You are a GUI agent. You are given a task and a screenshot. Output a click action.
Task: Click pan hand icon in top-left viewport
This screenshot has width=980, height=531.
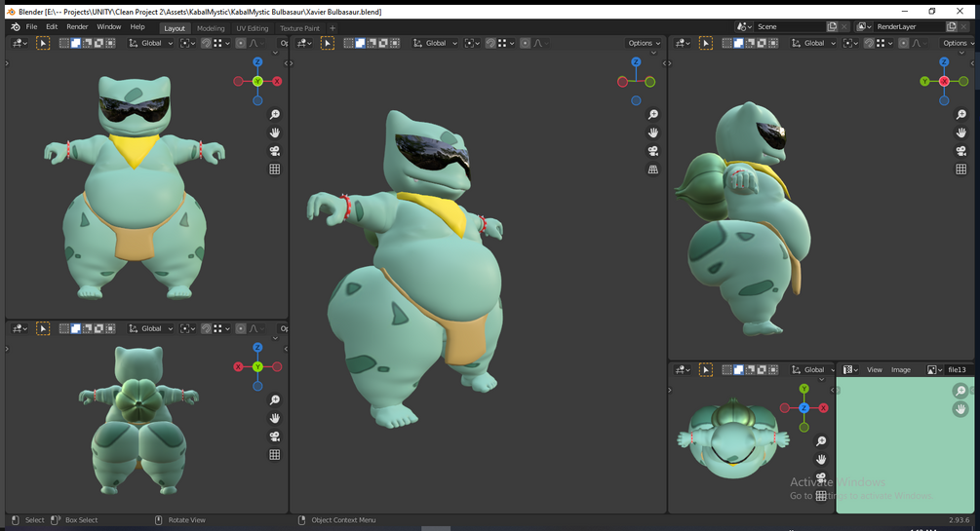pyautogui.click(x=274, y=133)
